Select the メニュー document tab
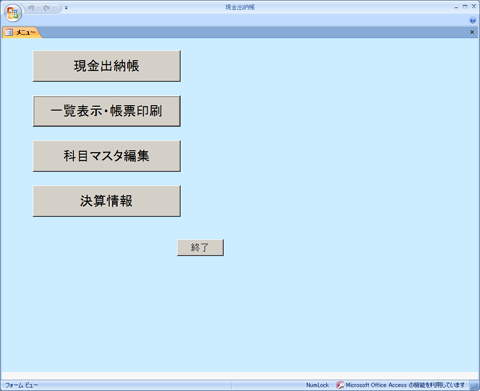The image size is (480, 391). (22, 32)
